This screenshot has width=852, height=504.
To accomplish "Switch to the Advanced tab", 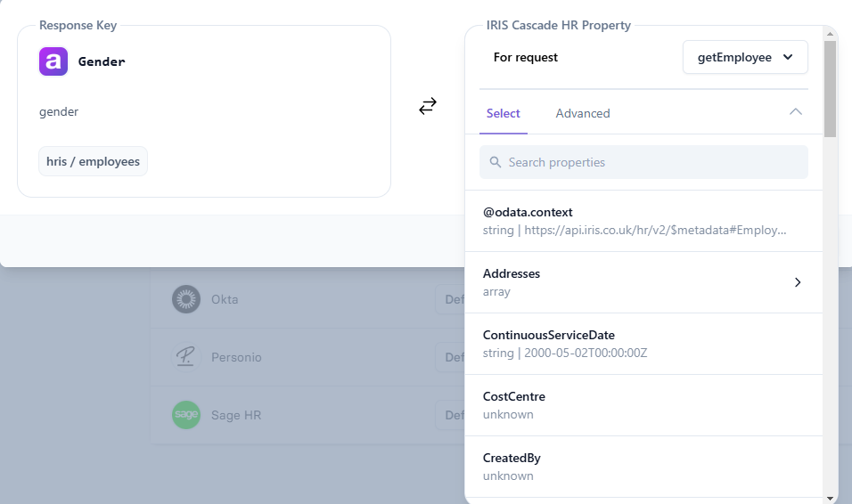I will coord(583,113).
